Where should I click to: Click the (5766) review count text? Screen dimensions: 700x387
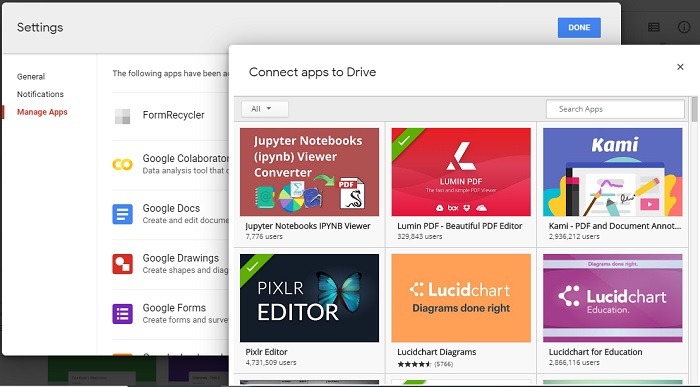(444, 364)
